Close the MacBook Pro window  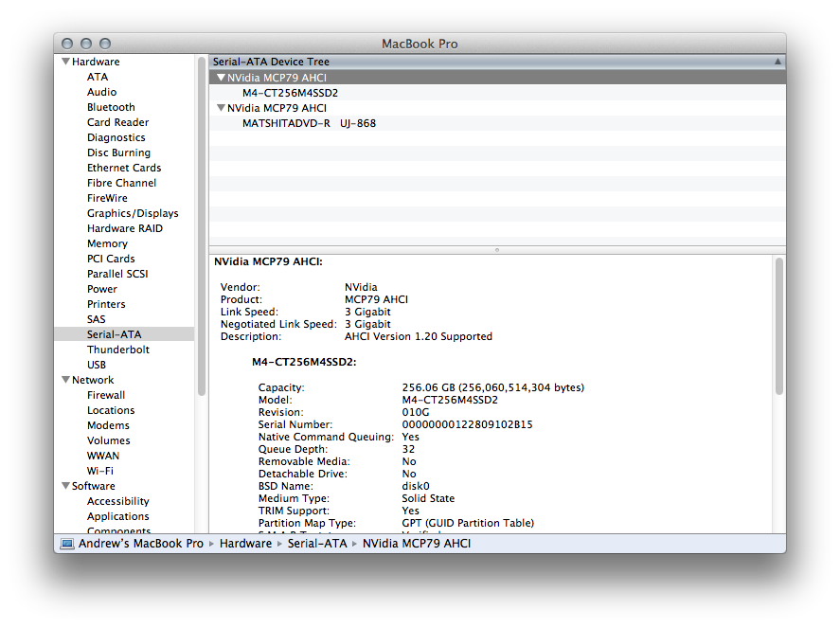pyautogui.click(x=67, y=44)
